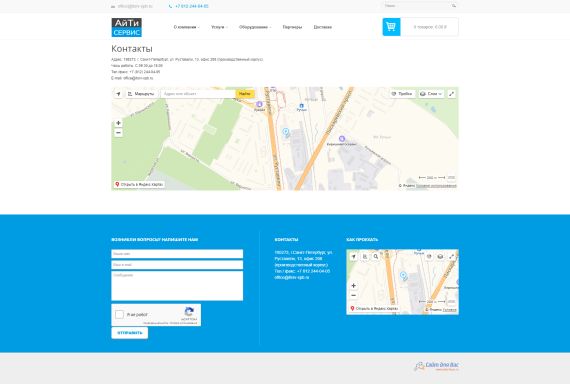The image size is (570, 384).
Task: Click the "Отправить" submit button
Action: (130, 333)
